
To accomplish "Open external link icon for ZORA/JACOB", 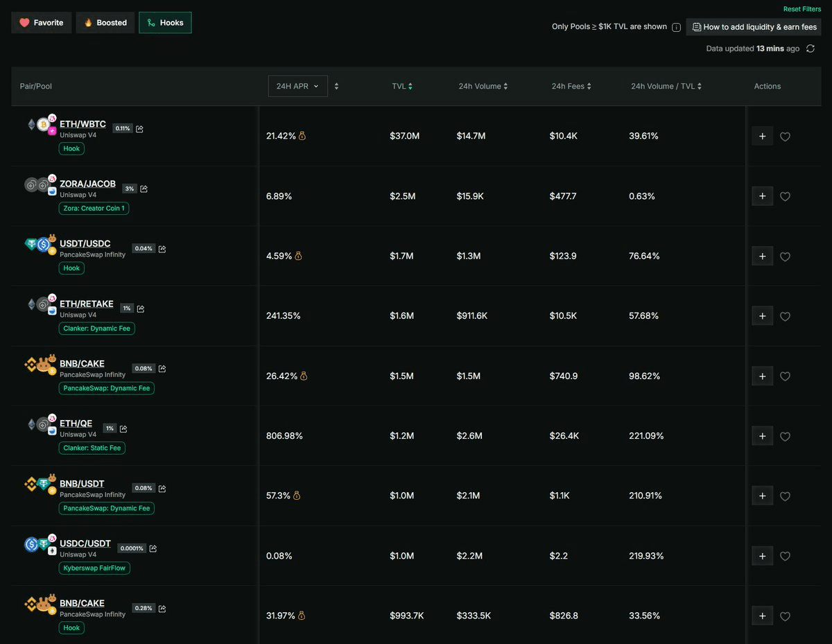I will [x=144, y=189].
